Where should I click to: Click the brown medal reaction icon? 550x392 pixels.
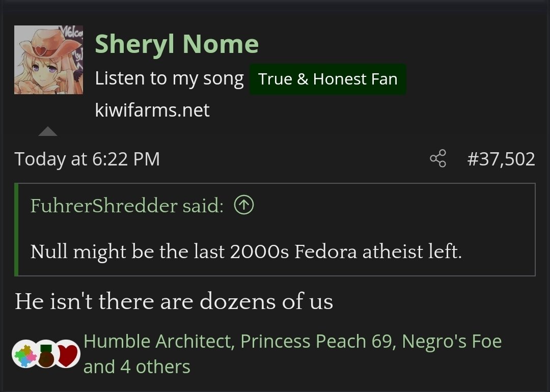(46, 356)
